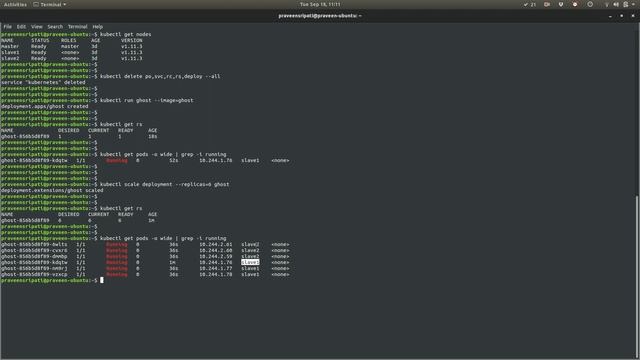Open the Help menu
Image resolution: width=640 pixels, height=360 pixels.
pyautogui.click(x=98, y=27)
